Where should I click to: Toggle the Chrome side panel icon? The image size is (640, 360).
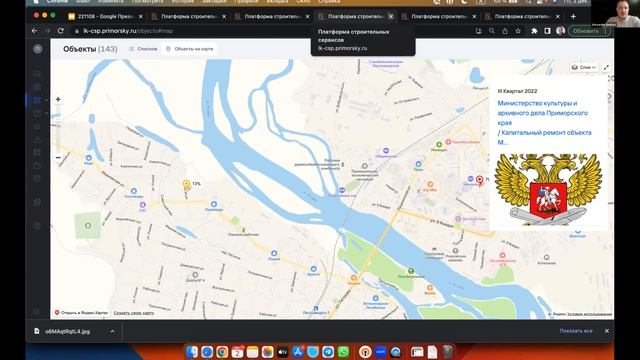[547, 31]
